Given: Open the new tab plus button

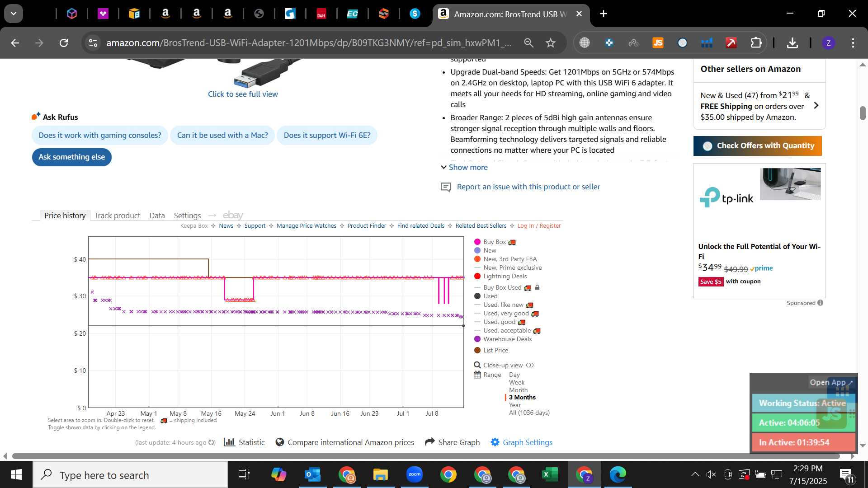Looking at the screenshot, I should tap(604, 14).
